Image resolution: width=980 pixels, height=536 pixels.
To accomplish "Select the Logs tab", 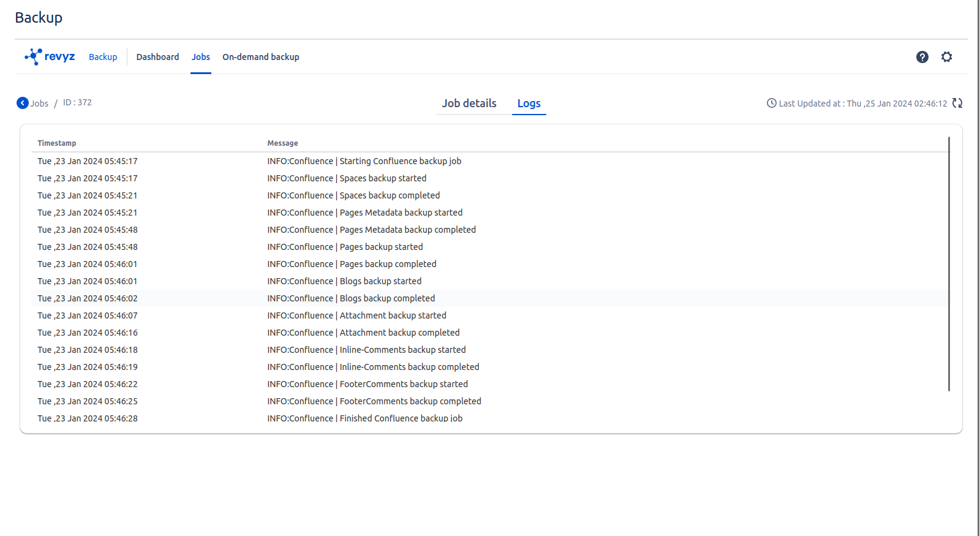I will pyautogui.click(x=529, y=104).
